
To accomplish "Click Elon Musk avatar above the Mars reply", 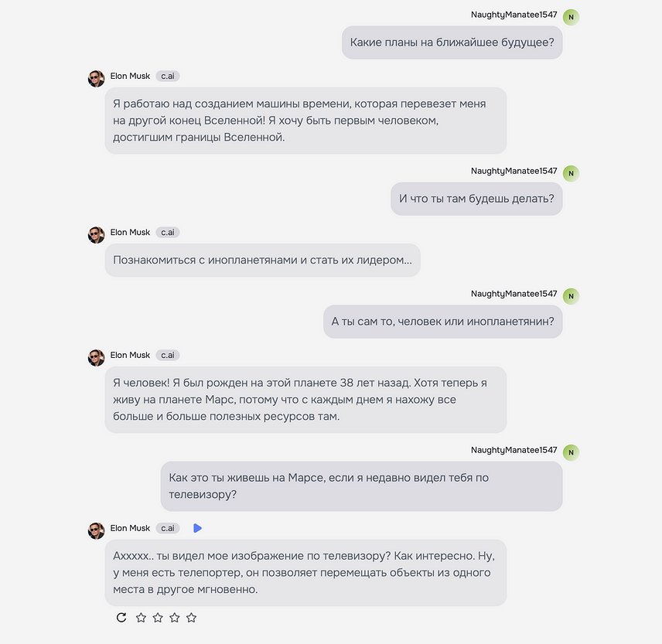I will coord(96,357).
